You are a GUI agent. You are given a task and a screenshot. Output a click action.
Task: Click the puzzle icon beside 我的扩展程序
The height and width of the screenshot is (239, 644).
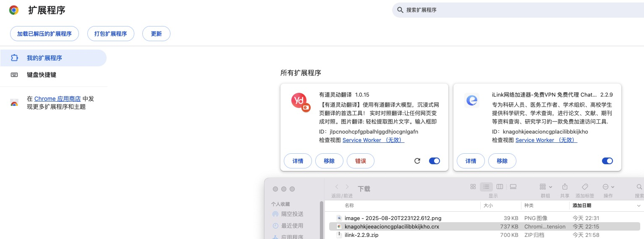coord(14,58)
